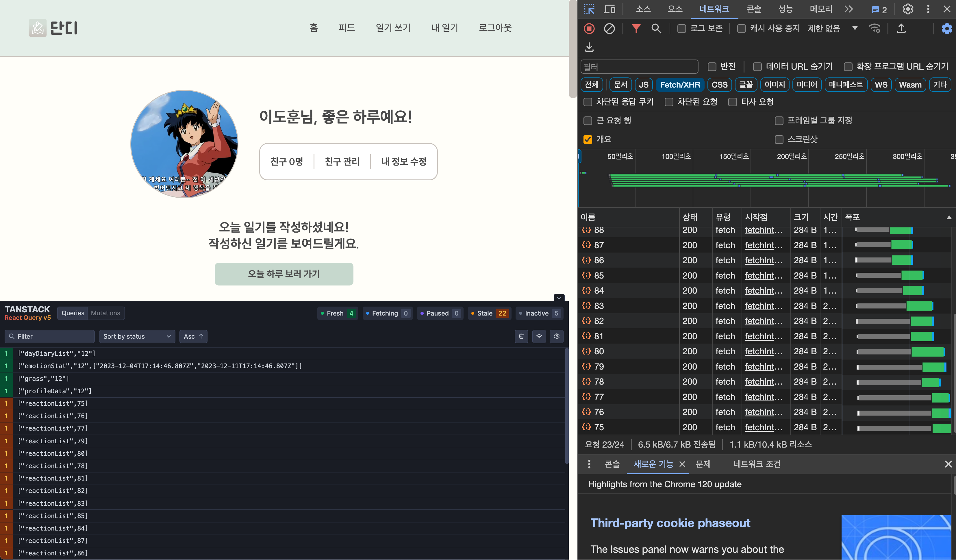Open 내 정보 수정 from profile card
Screen dimensions: 956x560
point(404,162)
